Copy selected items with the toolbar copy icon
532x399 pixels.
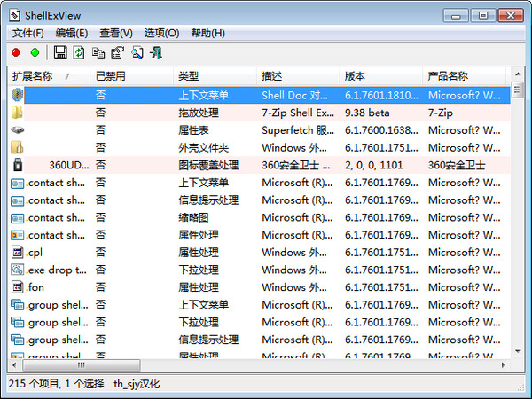point(98,52)
